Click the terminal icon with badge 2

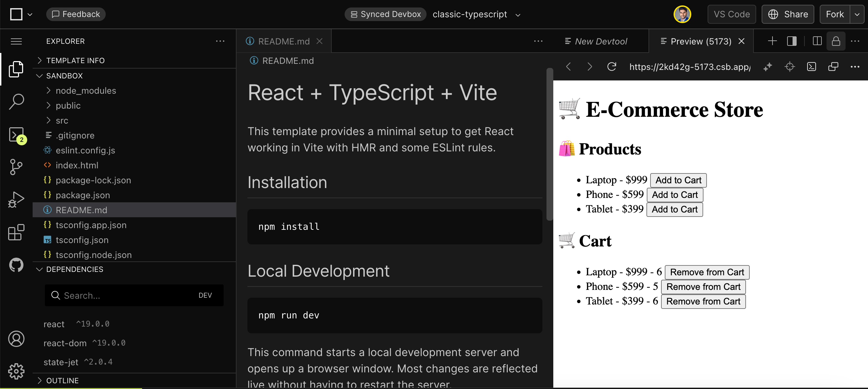[x=16, y=135]
